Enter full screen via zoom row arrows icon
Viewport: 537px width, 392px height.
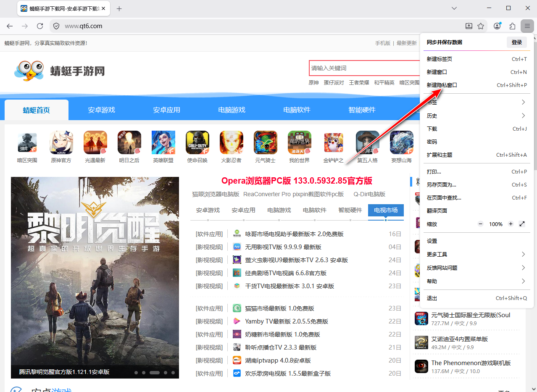[x=522, y=224]
